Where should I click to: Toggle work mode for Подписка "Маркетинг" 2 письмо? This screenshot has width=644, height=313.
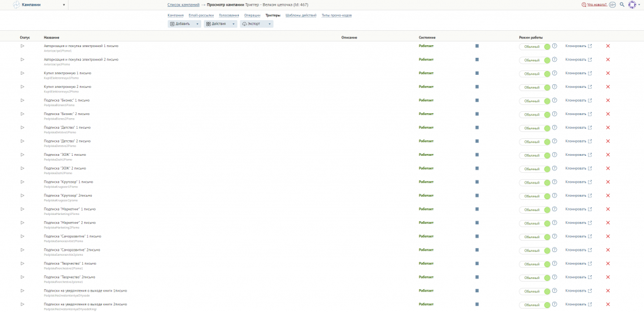pos(535,224)
